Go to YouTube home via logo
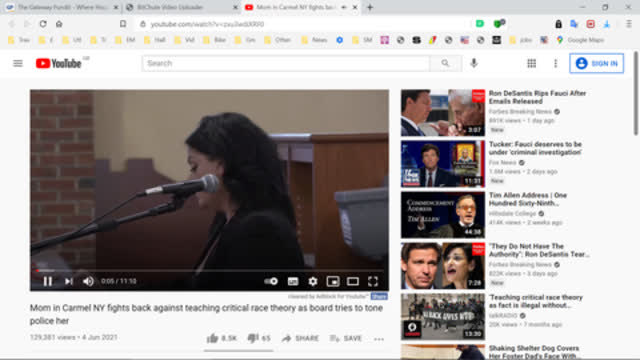The height and width of the screenshot is (360, 640). coord(59,63)
